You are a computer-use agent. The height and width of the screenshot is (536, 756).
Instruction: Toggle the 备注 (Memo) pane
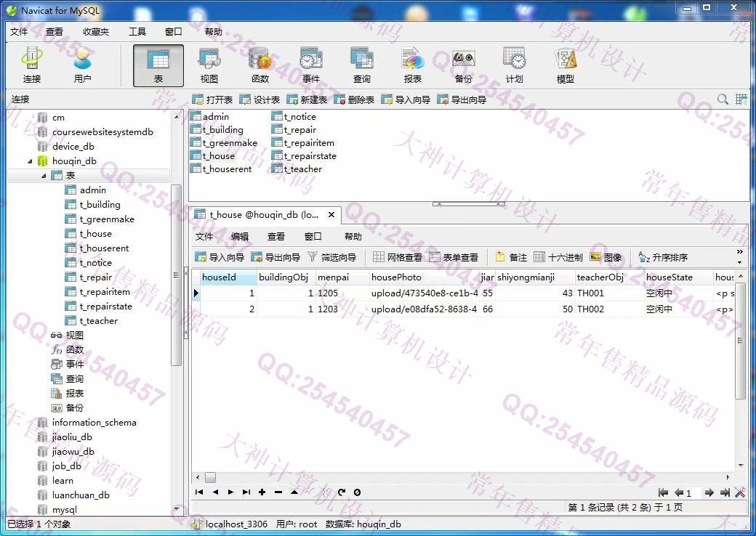[x=511, y=257]
